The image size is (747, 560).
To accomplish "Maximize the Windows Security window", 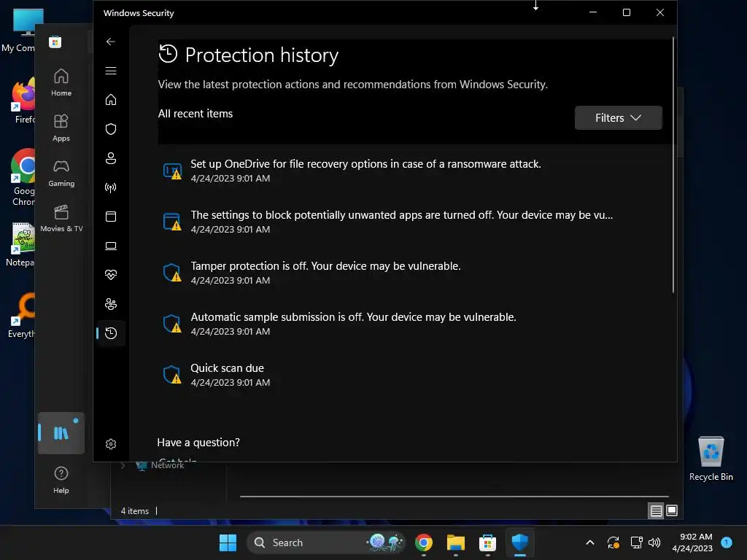I will [x=627, y=12].
